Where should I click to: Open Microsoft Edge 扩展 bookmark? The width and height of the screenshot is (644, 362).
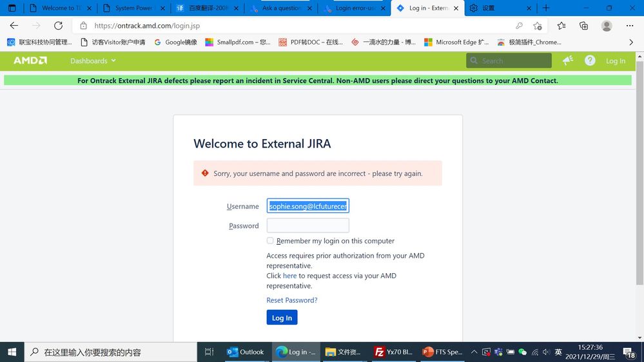coord(456,42)
